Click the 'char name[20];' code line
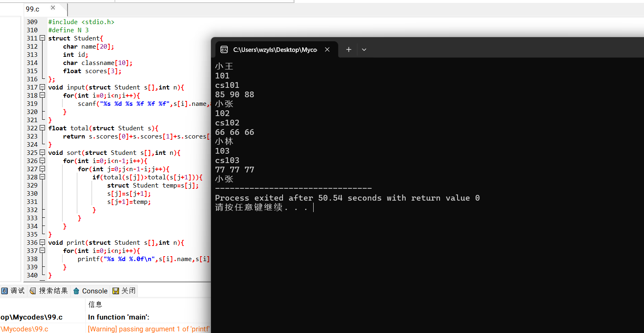The height and width of the screenshot is (333, 644). coord(88,46)
